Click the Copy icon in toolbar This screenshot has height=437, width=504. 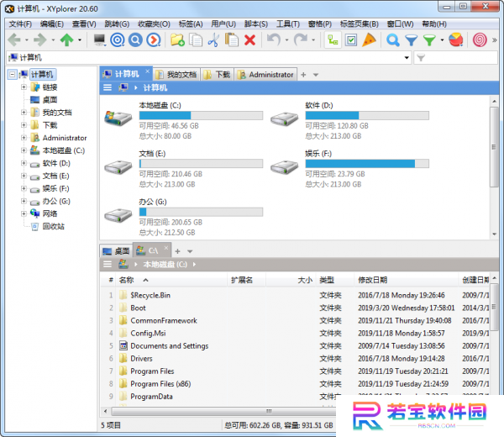point(196,39)
